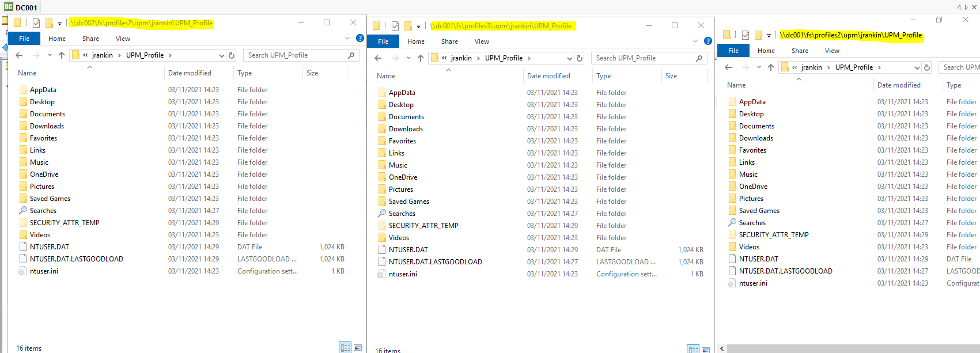Switch dc002 window to large icons view
The width and height of the screenshot is (980, 353).
tap(358, 348)
